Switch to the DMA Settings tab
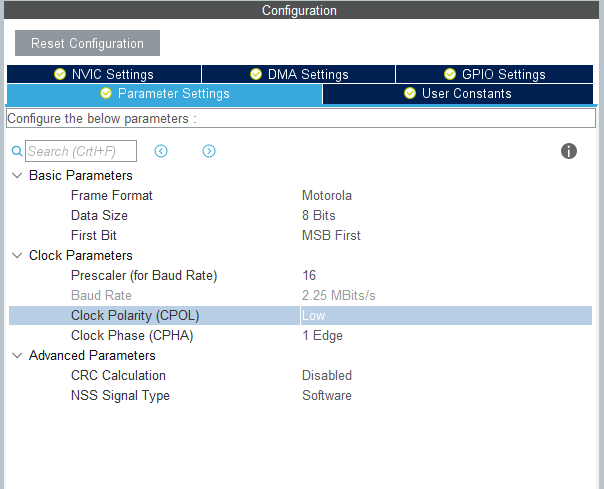The image size is (604, 489). point(299,74)
